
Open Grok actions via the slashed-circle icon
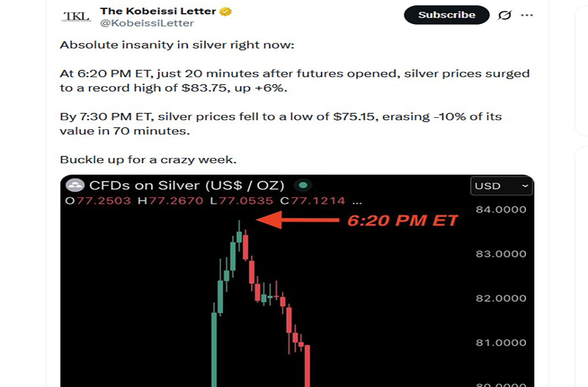point(505,15)
